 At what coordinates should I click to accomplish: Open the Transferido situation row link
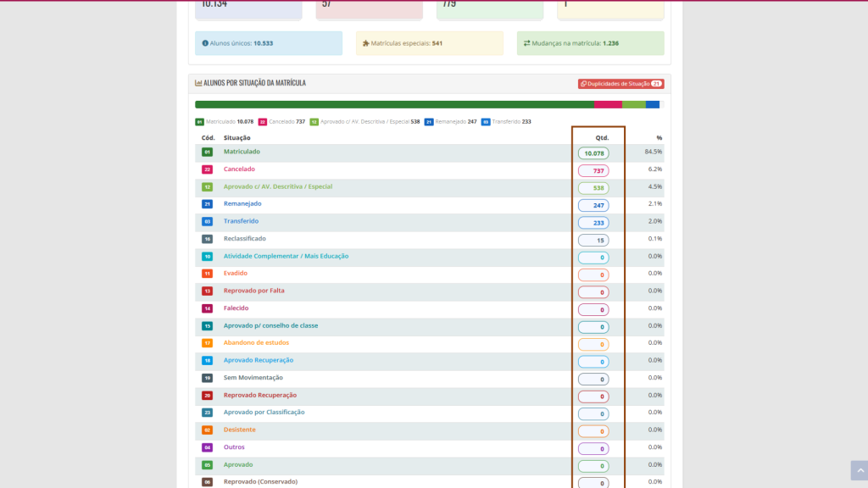pyautogui.click(x=241, y=221)
